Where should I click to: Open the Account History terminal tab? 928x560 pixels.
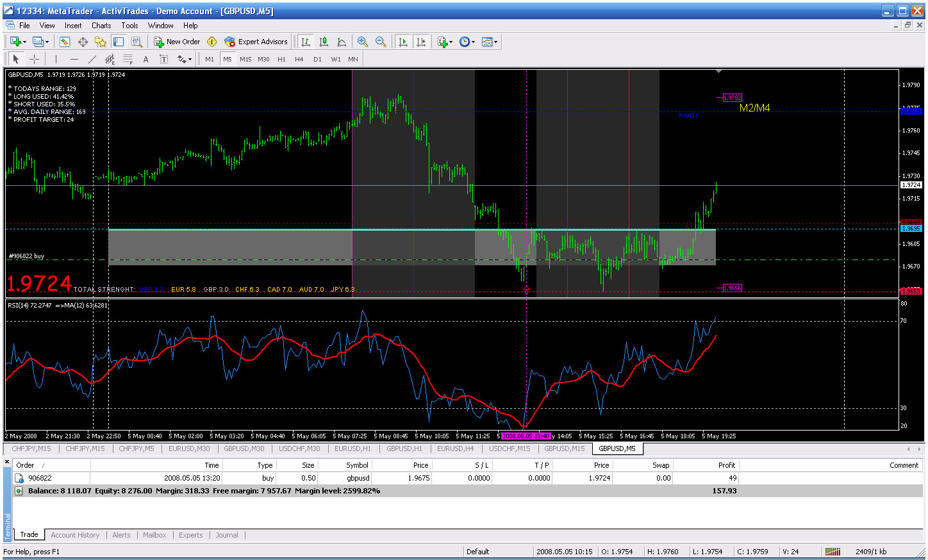pos(75,535)
